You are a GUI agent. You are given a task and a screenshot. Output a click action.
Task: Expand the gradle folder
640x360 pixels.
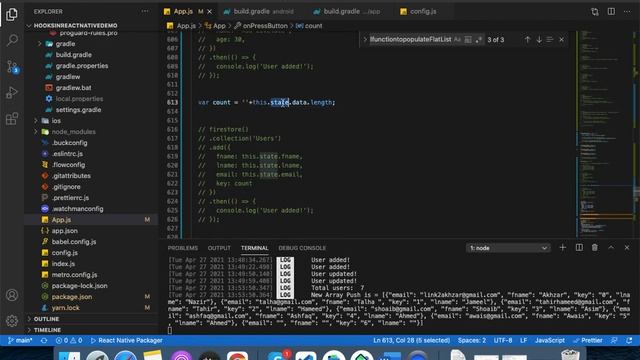(x=65, y=44)
